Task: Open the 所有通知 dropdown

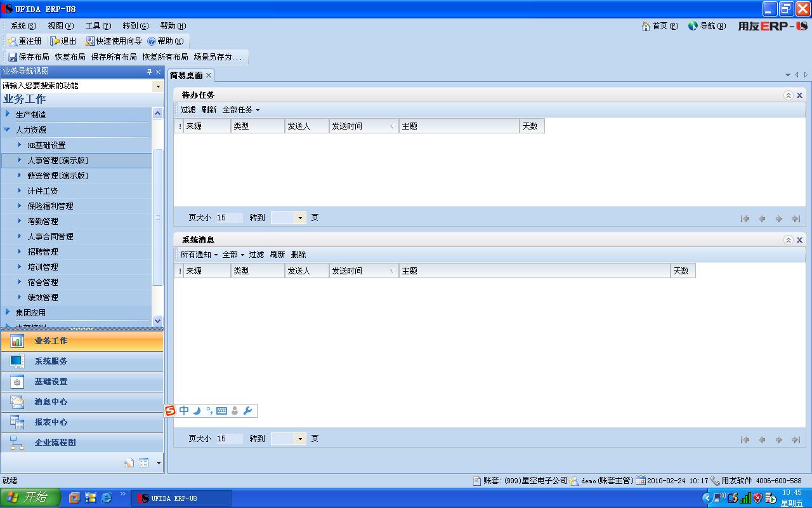Action: pos(199,255)
